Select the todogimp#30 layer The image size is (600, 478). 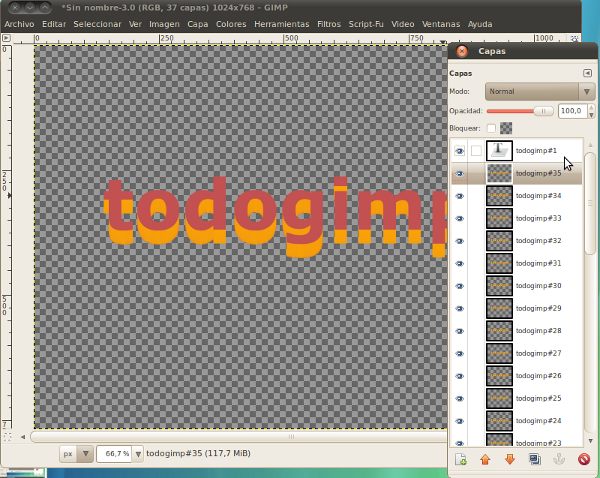pyautogui.click(x=538, y=286)
